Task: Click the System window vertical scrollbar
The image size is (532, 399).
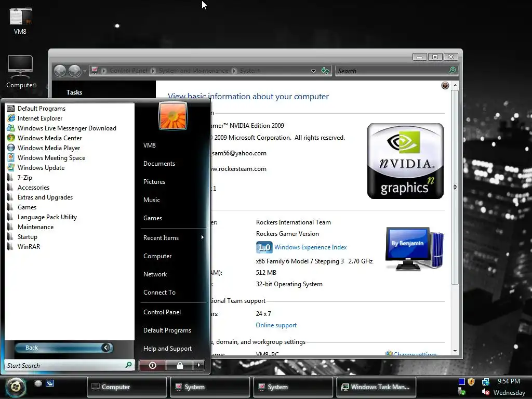Action: (455, 187)
